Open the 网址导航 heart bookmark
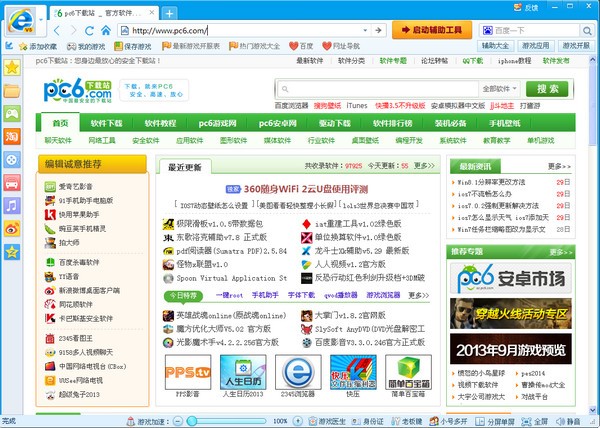 click(x=341, y=46)
